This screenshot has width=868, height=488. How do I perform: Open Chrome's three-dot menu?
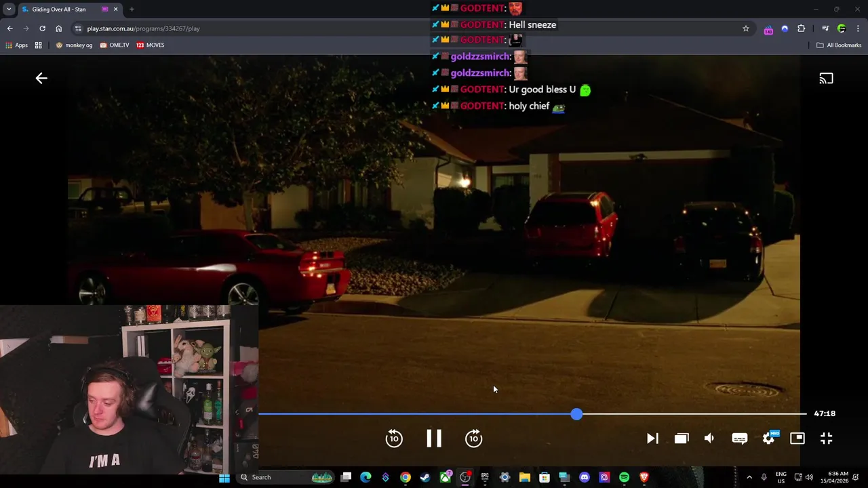click(x=858, y=28)
